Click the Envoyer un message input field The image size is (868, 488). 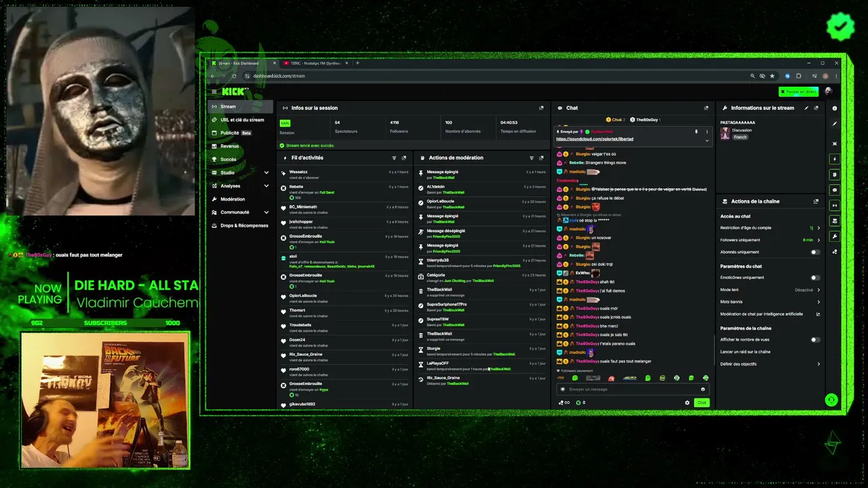point(632,389)
